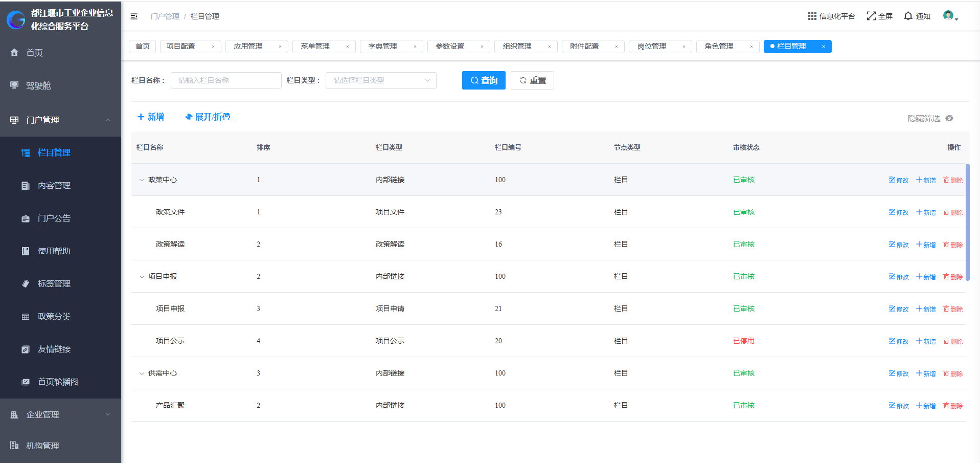Toggle 隐藏筛选 eye icon
980x463 pixels.
coord(949,118)
